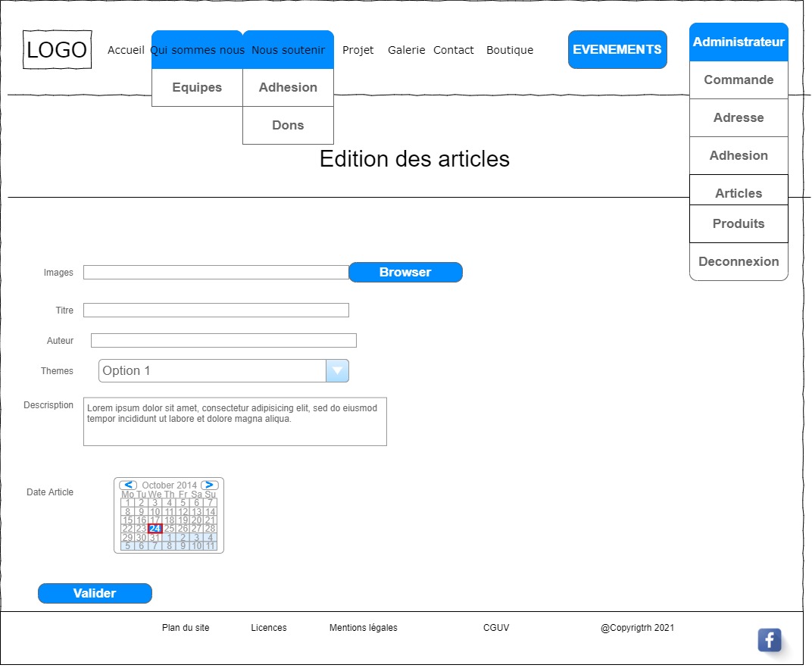Open the Nous soutenir dropdown menu

coord(288,50)
